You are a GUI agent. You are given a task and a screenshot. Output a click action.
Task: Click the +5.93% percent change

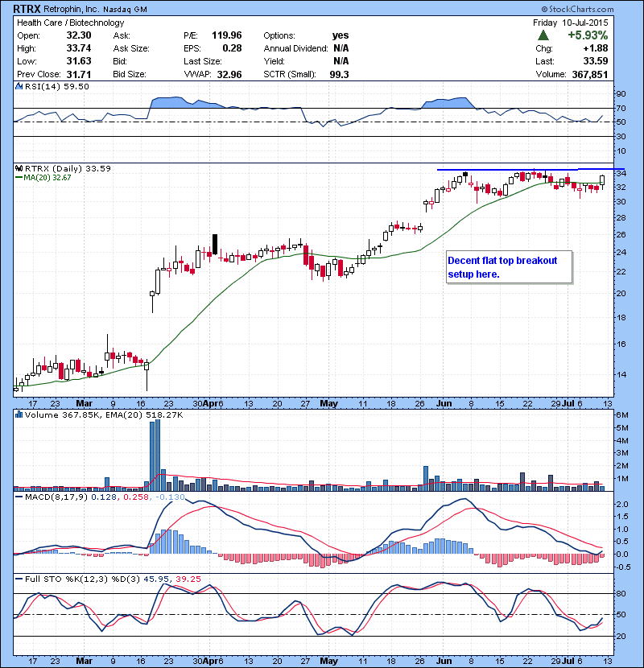pyautogui.click(x=588, y=35)
